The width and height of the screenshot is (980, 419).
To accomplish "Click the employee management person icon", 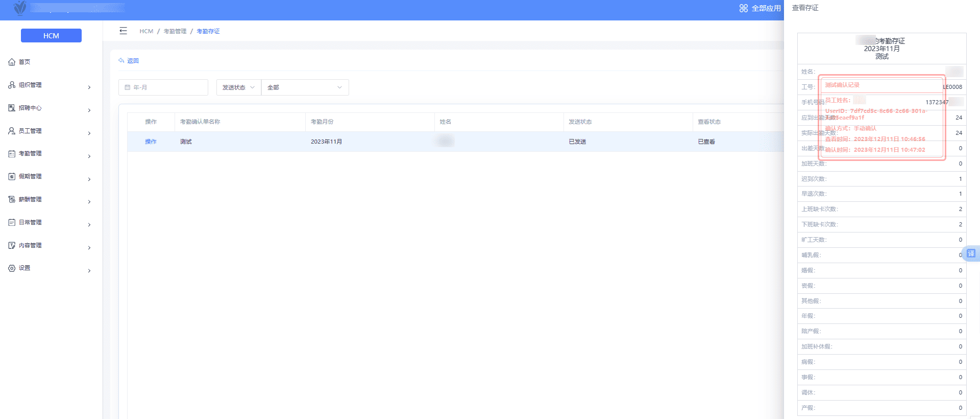I will point(12,131).
